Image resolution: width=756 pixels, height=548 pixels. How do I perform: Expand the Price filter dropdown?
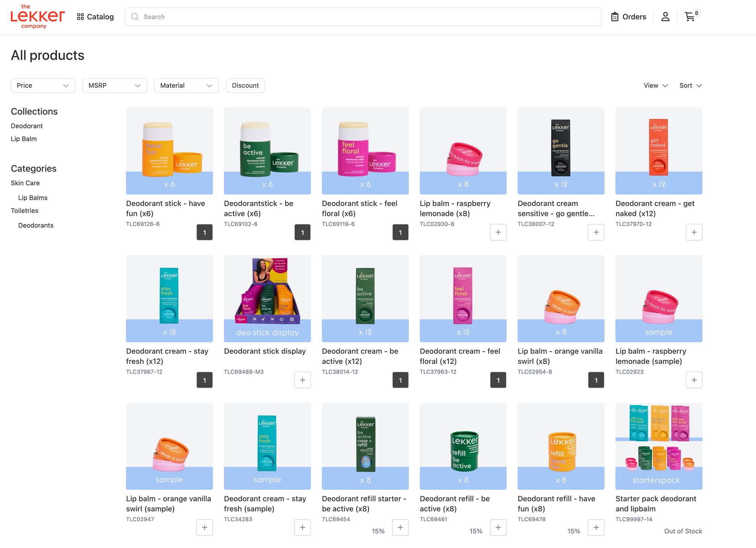tap(43, 85)
